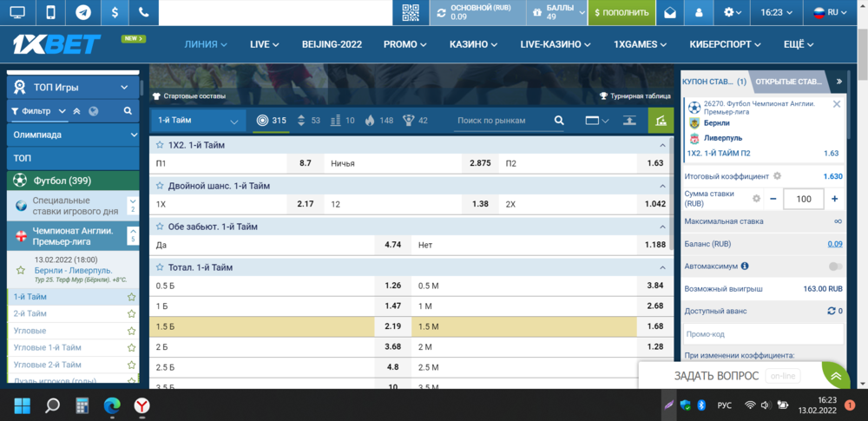
Task: Click the collapse-all double chevron in sidebar
Action: pyautogui.click(x=77, y=111)
